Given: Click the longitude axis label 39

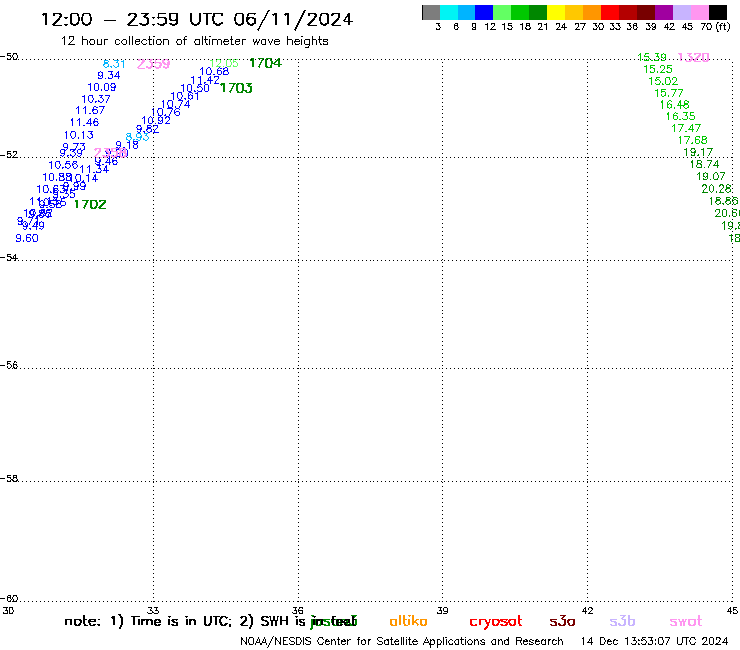Looking at the screenshot, I should 442,610.
